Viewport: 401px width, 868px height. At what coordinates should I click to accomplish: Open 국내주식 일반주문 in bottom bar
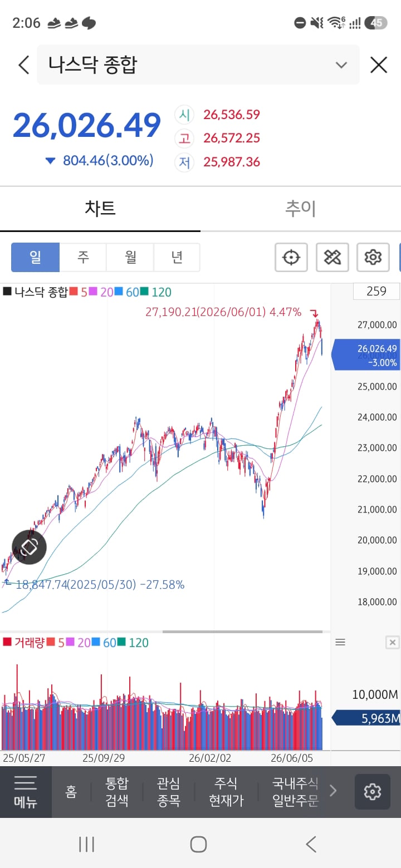[x=295, y=792]
